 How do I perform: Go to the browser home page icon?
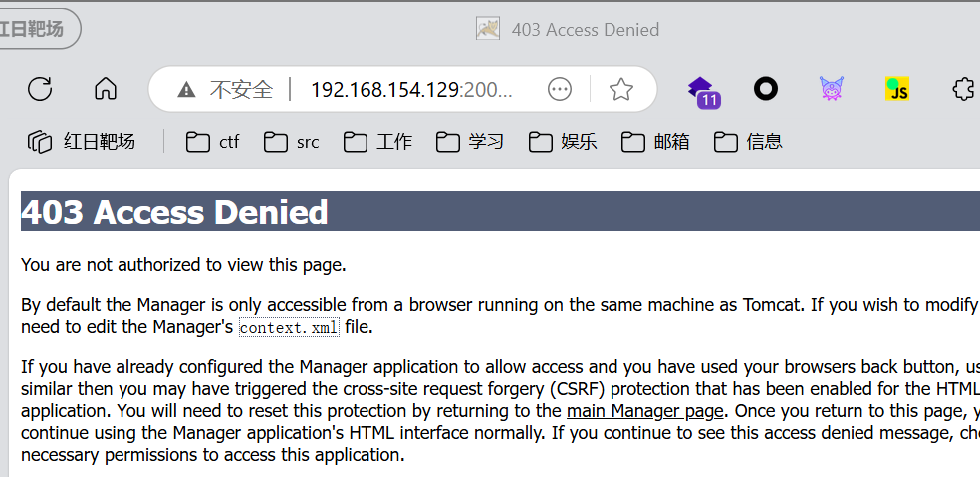pyautogui.click(x=106, y=89)
